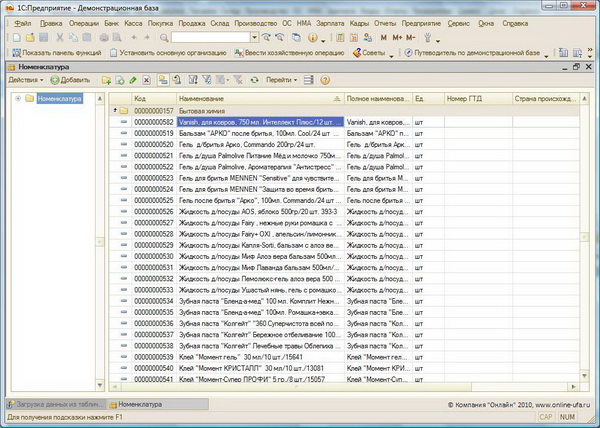The width and height of the screenshot is (600, 428).
Task: Open the Склад menu
Action: coord(220,23)
